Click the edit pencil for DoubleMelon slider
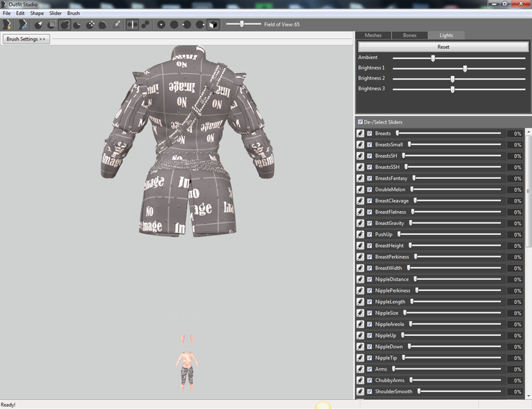 360,190
